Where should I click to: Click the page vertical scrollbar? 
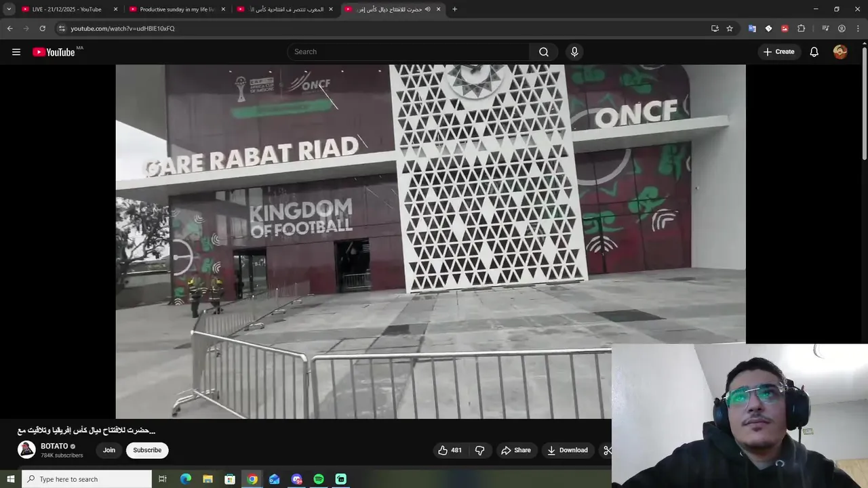[864, 105]
